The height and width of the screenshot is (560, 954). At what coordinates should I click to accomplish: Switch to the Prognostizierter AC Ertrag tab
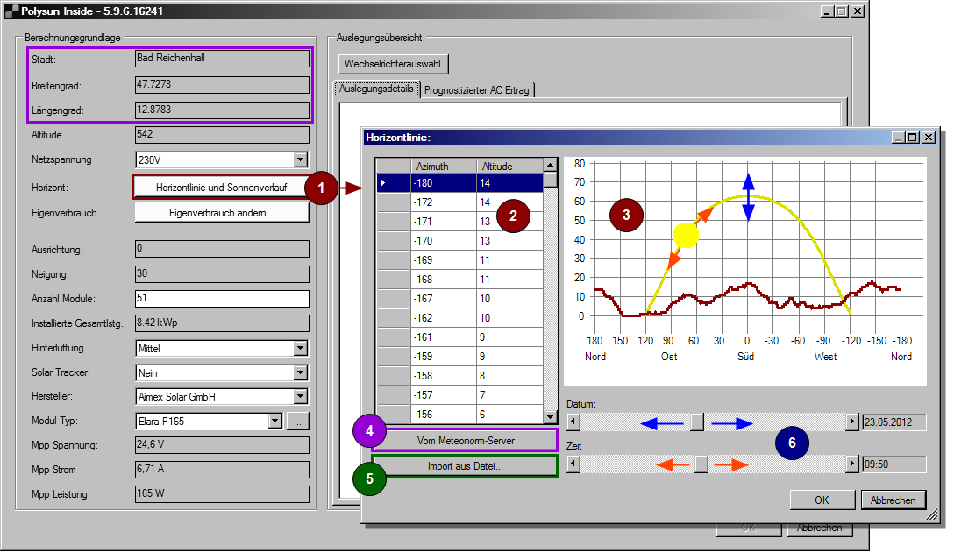[477, 89]
